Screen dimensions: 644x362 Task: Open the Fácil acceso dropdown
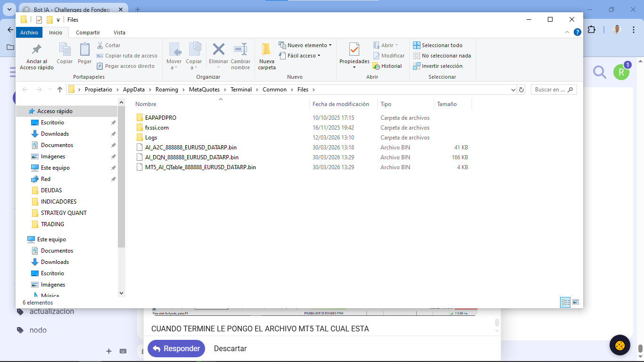(x=300, y=56)
